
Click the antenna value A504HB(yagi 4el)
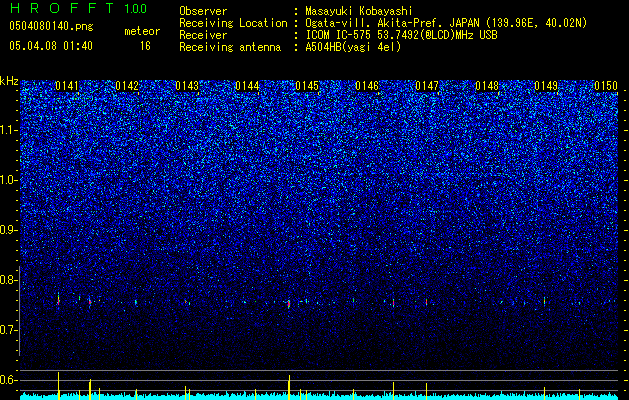click(x=353, y=47)
